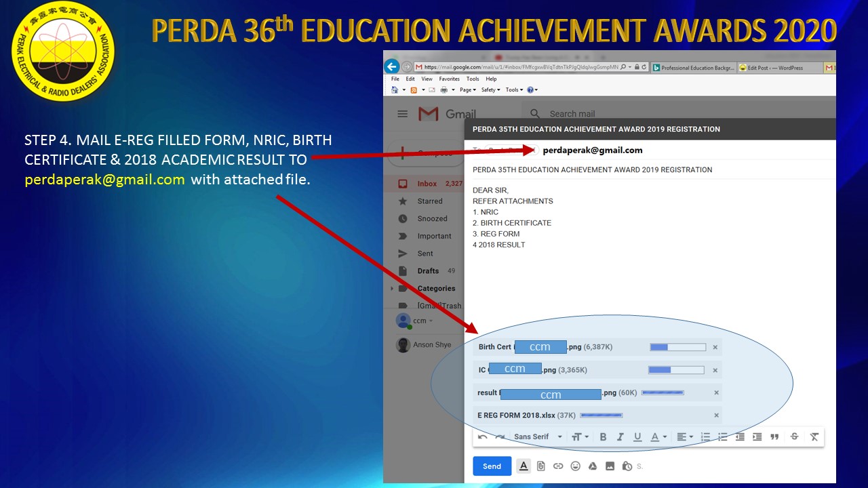Open the Safety dropdown in command bar
Screen dimensions: 868x488
490,89
